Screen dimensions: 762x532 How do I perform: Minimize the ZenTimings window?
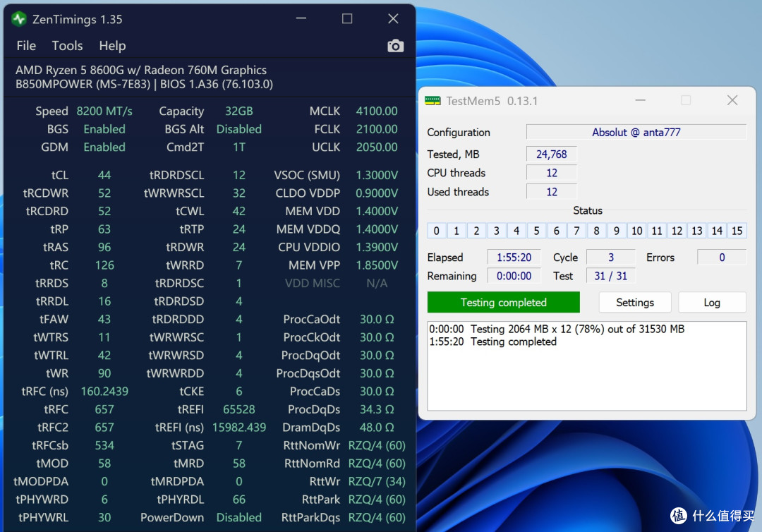click(x=301, y=18)
